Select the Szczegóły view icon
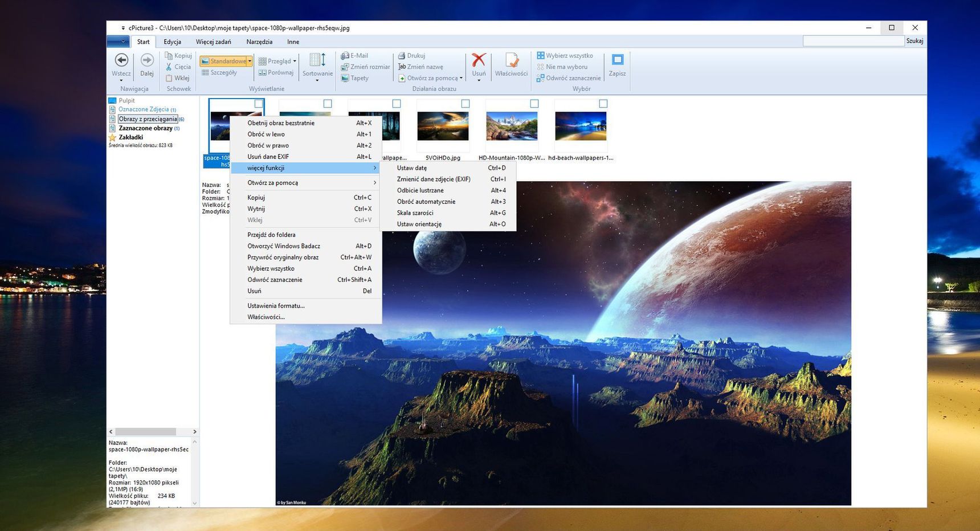Viewport: 980px width, 531px height. point(205,72)
